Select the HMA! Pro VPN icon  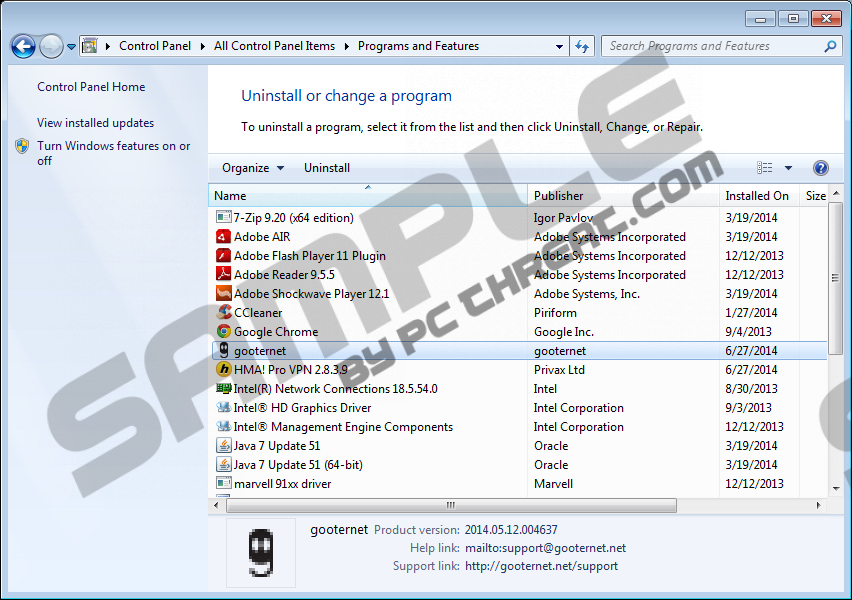[224, 370]
